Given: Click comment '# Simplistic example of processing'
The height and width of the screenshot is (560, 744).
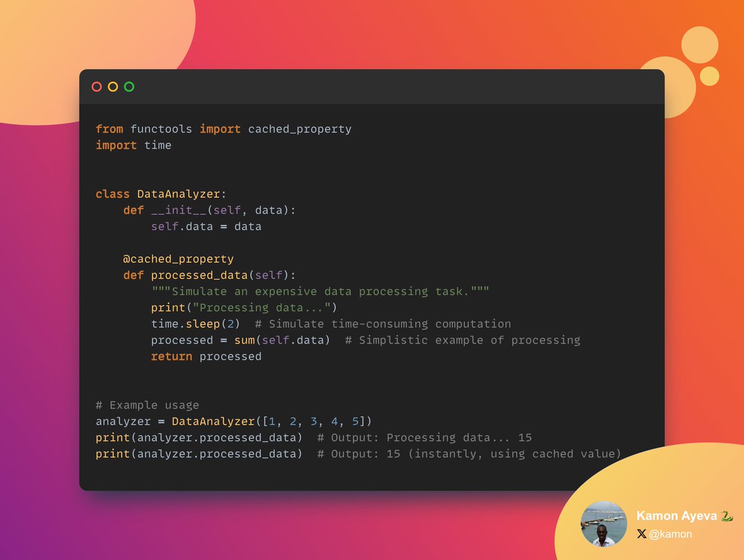Looking at the screenshot, I should coord(463,340).
